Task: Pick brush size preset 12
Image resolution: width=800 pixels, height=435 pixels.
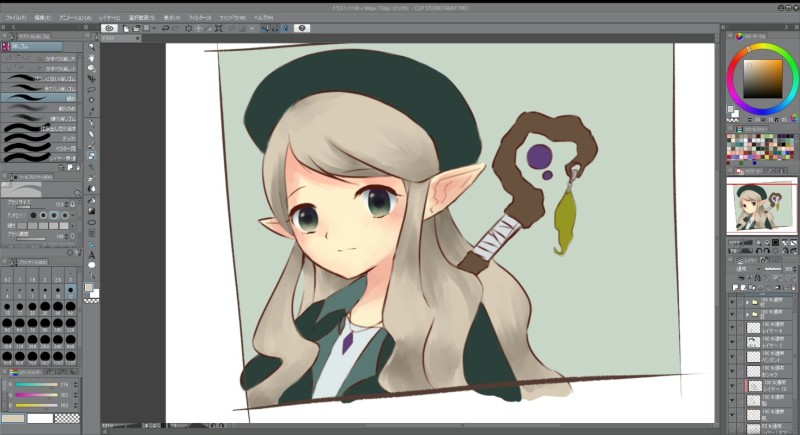Action: pyautogui.click(x=70, y=292)
